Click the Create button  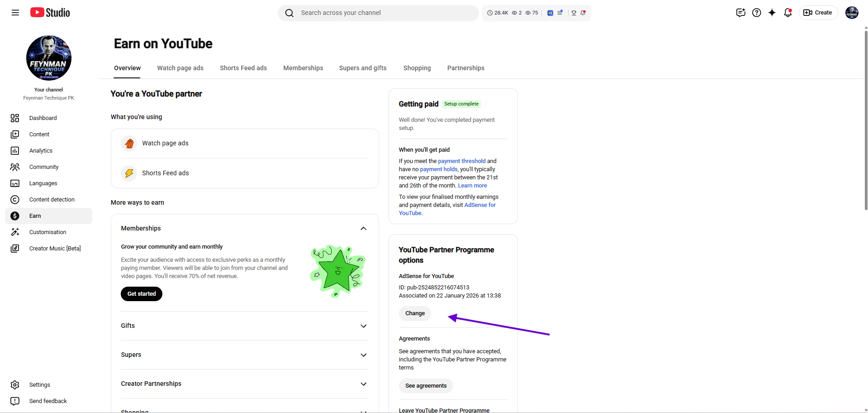818,13
